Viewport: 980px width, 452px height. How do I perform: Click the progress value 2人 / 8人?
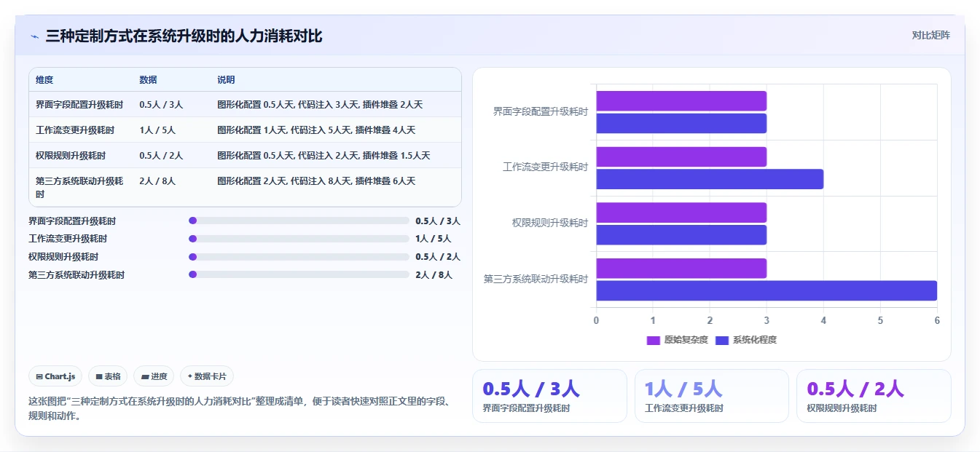434,275
